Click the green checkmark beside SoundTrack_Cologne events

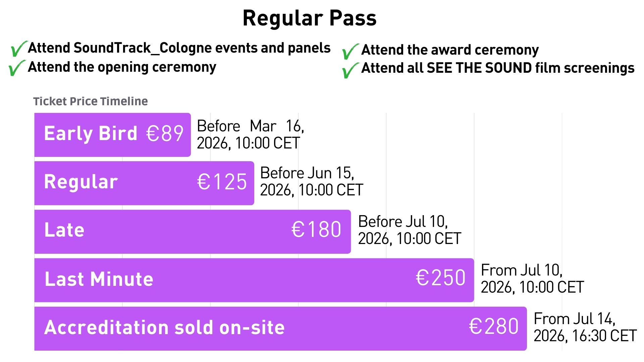coord(18,49)
